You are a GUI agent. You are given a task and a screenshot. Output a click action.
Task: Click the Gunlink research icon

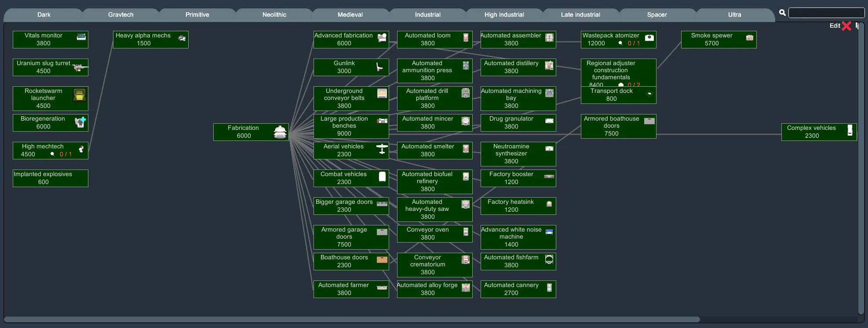pyautogui.click(x=379, y=66)
